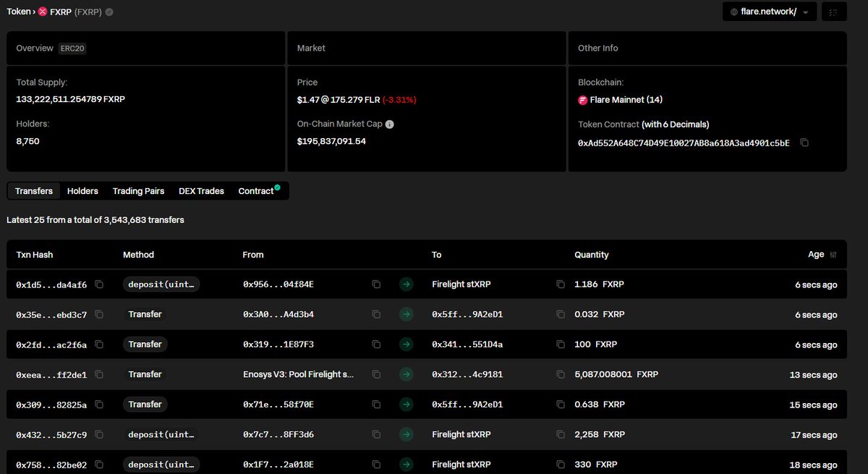Image resolution: width=868 pixels, height=474 pixels.
Task: Click the deposit(uint... method badge in the first row
Action: 161,284
